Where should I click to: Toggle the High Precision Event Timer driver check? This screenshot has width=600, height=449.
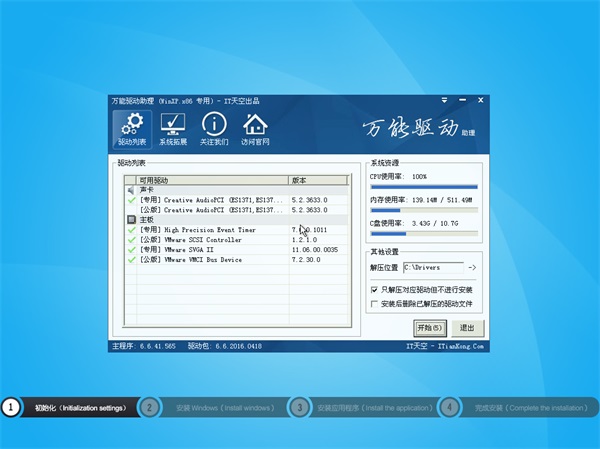131,229
